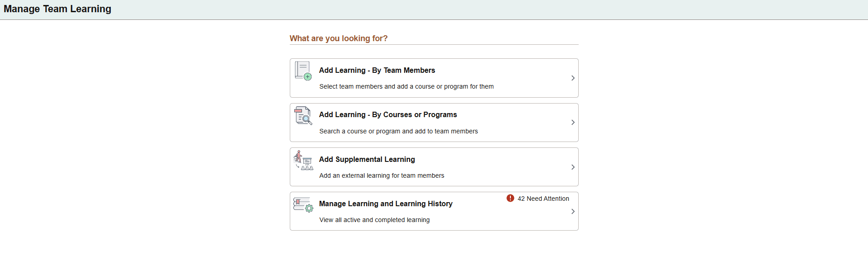
Task: Open Manage Learning and Learning History title
Action: pyautogui.click(x=386, y=204)
